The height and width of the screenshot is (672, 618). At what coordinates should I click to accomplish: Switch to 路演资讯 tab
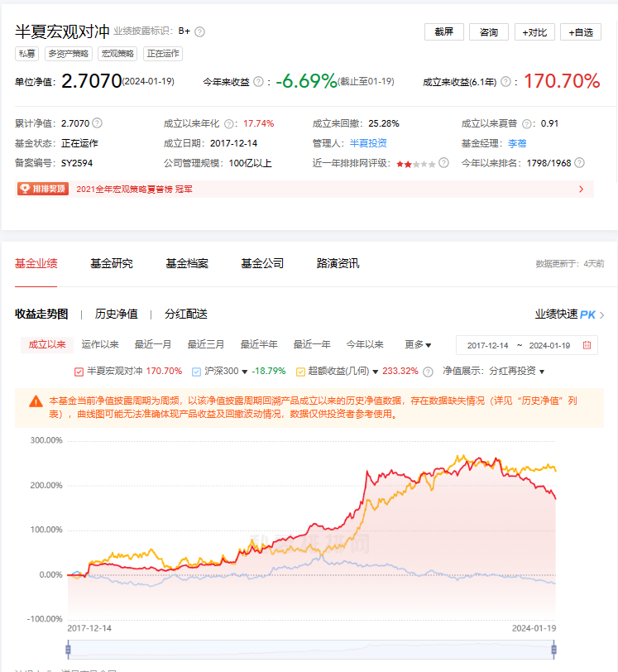(x=338, y=263)
